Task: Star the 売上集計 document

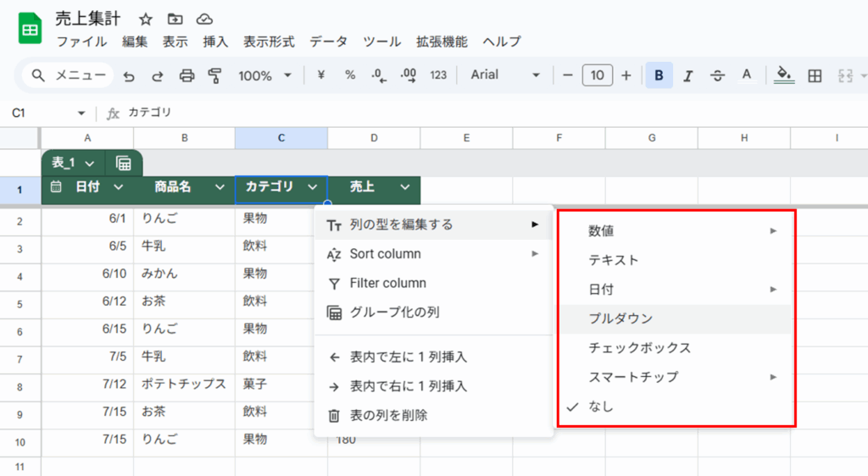Action: tap(146, 19)
